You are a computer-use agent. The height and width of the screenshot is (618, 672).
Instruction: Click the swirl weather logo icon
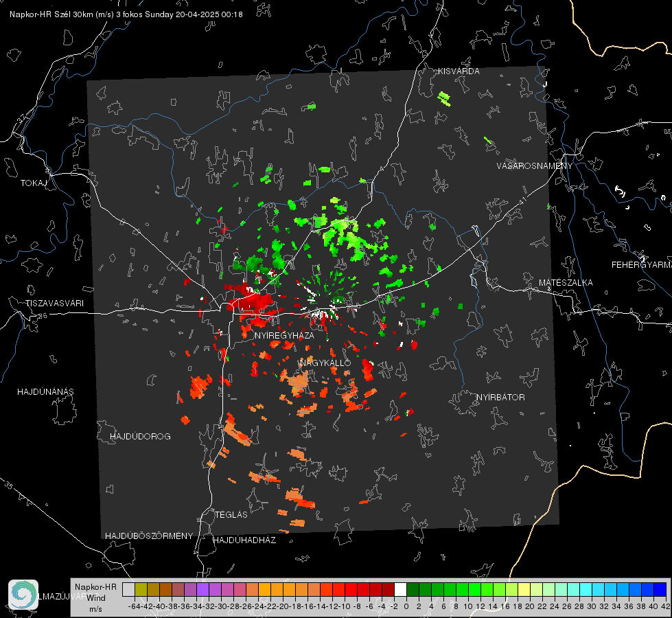23,595
